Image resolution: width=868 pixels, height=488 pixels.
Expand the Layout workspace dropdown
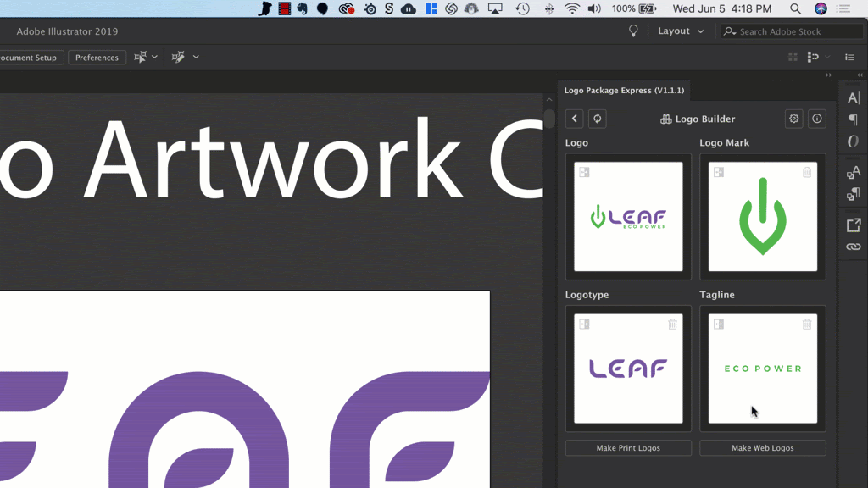pos(681,31)
